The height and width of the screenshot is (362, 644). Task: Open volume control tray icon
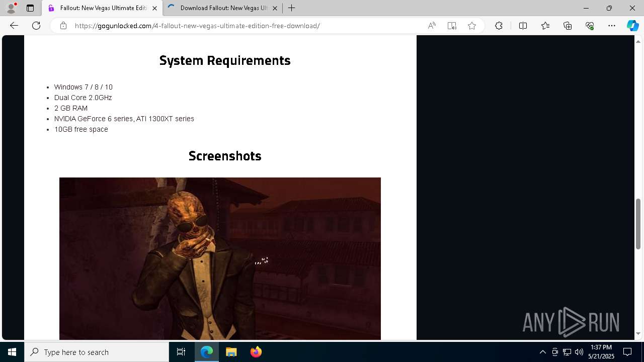[579, 352]
